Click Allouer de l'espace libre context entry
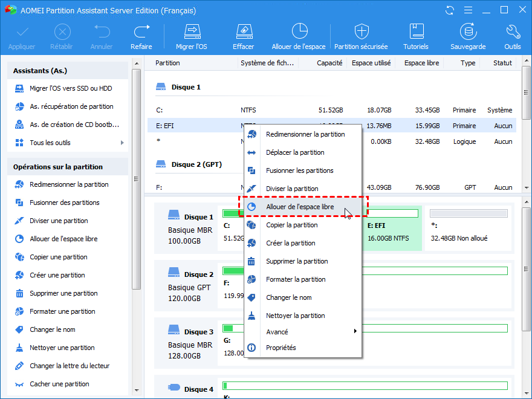532x399 pixels. (x=303, y=207)
